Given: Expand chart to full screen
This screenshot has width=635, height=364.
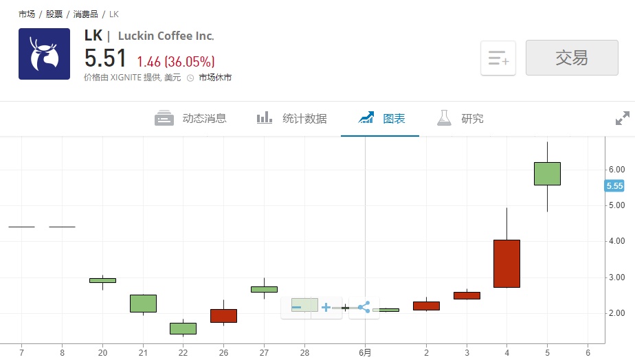Looking at the screenshot, I should click(622, 119).
